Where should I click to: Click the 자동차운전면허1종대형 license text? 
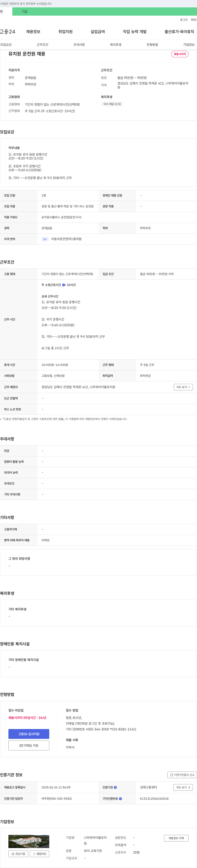pyautogui.click(x=66, y=239)
